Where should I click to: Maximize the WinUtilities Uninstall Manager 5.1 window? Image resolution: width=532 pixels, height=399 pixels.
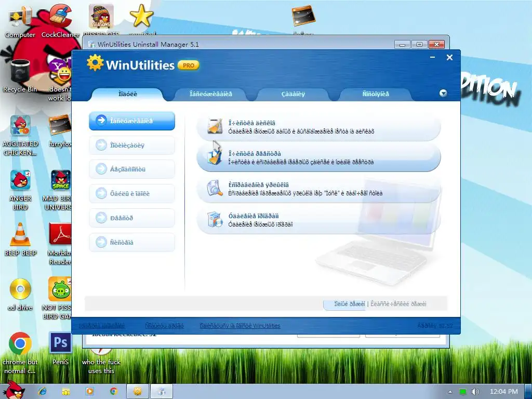tap(419, 45)
